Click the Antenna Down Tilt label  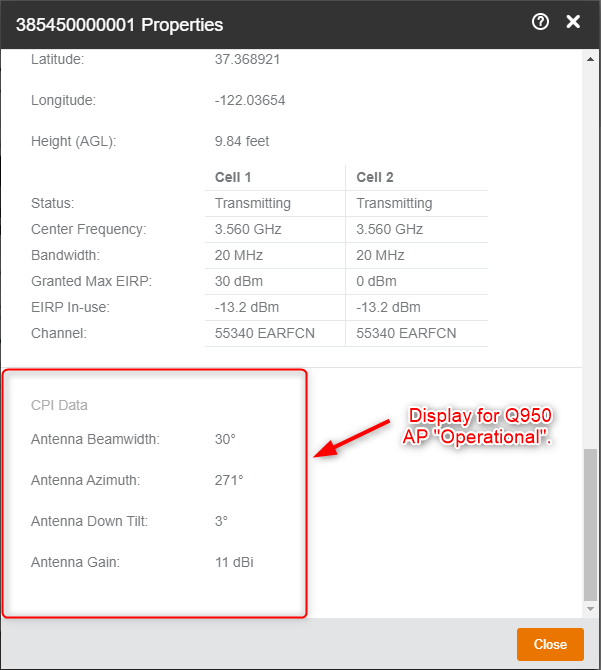coord(89,521)
